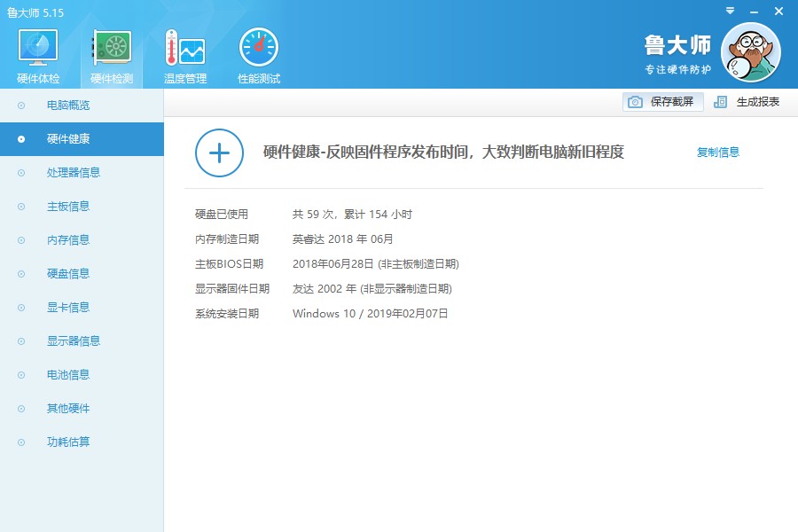
Task: Open 硬盘信息 sidebar item
Action: 68,273
